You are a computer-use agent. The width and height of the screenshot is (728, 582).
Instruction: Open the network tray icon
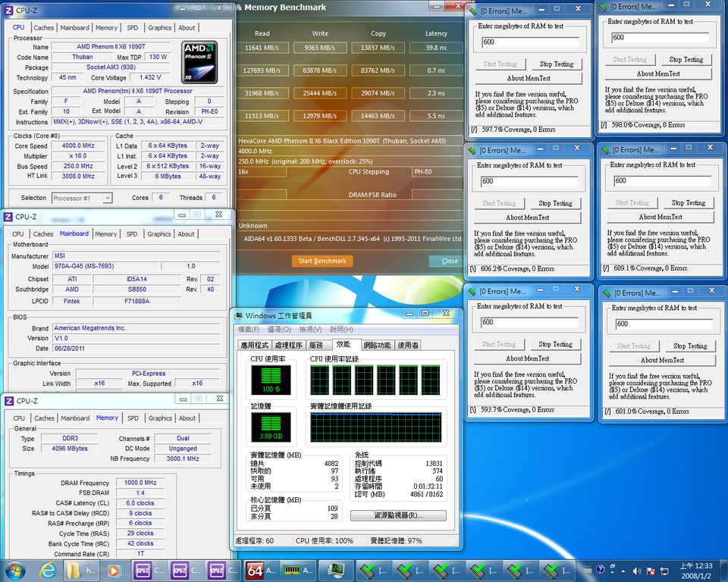point(664,571)
